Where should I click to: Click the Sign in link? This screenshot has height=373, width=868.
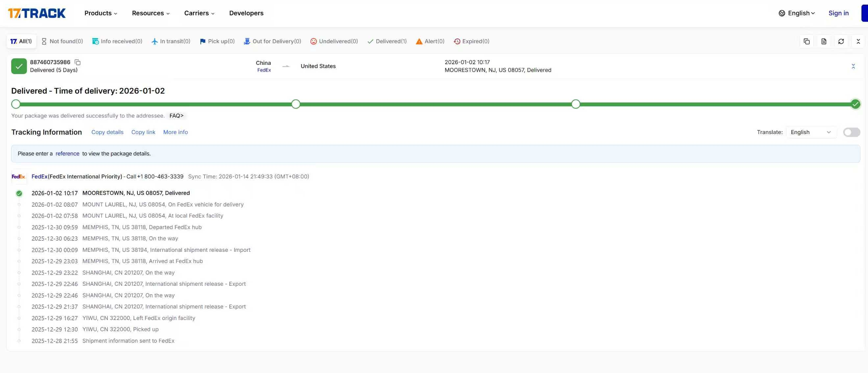tap(838, 13)
